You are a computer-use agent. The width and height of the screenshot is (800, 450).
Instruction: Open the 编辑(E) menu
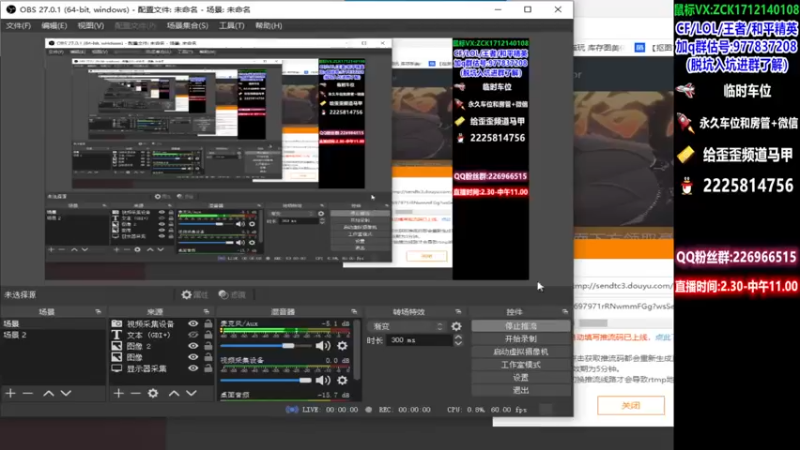point(54,26)
